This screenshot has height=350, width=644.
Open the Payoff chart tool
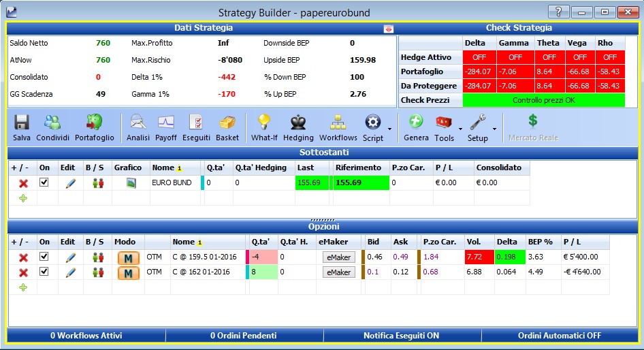[166, 128]
